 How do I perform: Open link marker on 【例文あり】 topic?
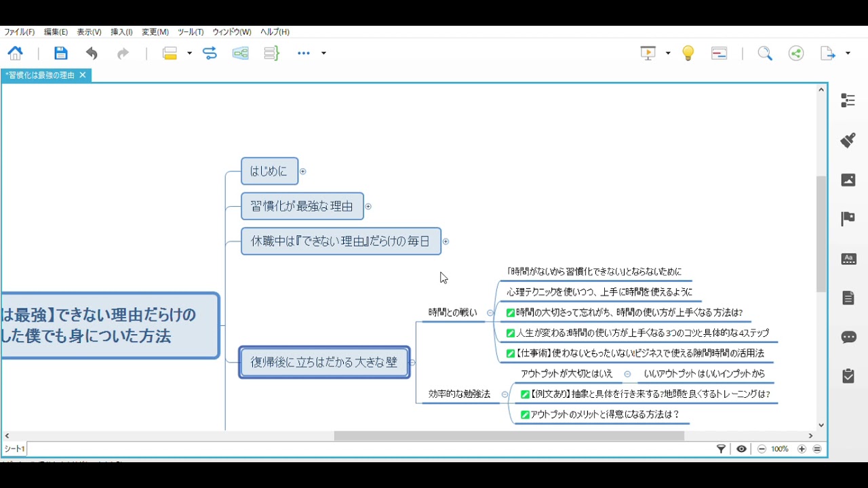525,394
